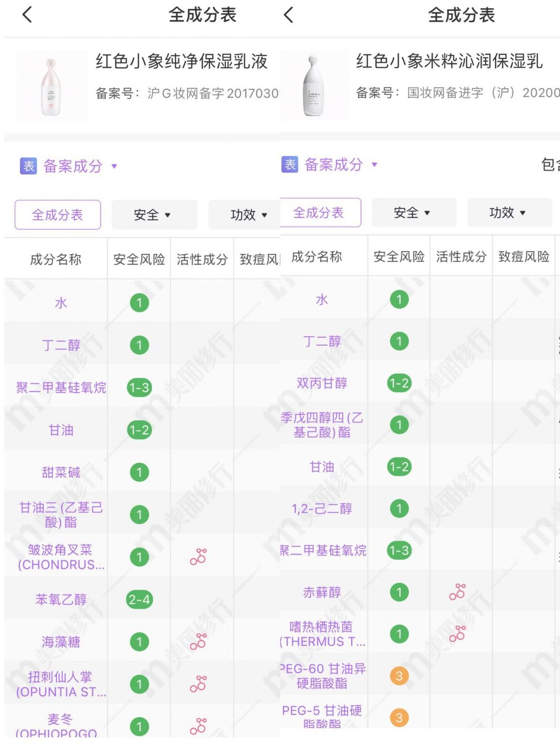The width and height of the screenshot is (560, 746).
Task: Click safety badge 1-3 in right panel
Action: 399,551
